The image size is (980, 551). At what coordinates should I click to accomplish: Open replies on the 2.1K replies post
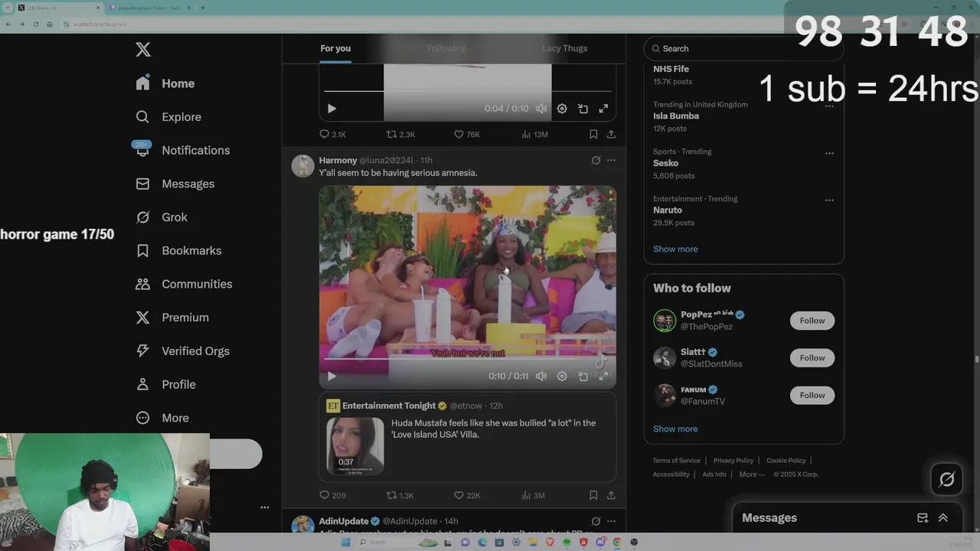pyautogui.click(x=332, y=134)
